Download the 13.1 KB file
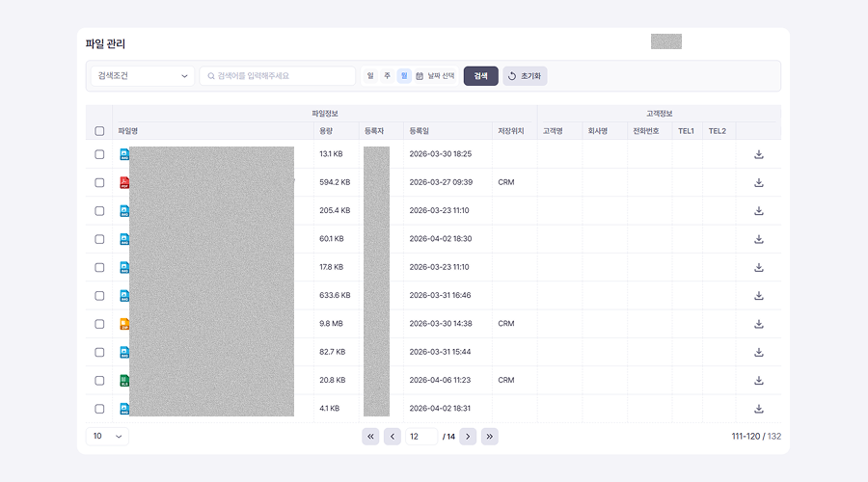Image resolution: width=868 pixels, height=482 pixels. (x=758, y=154)
